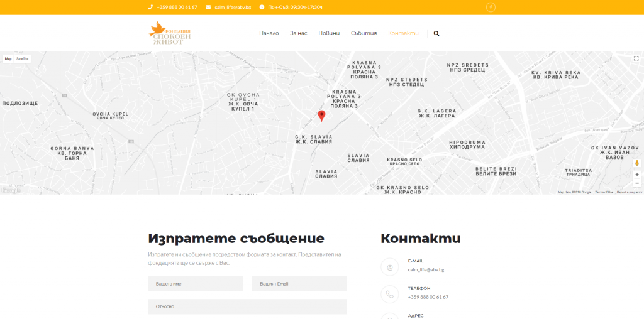The image size is (644, 319).
Task: Zoom in the map with plus
Action: click(x=637, y=175)
